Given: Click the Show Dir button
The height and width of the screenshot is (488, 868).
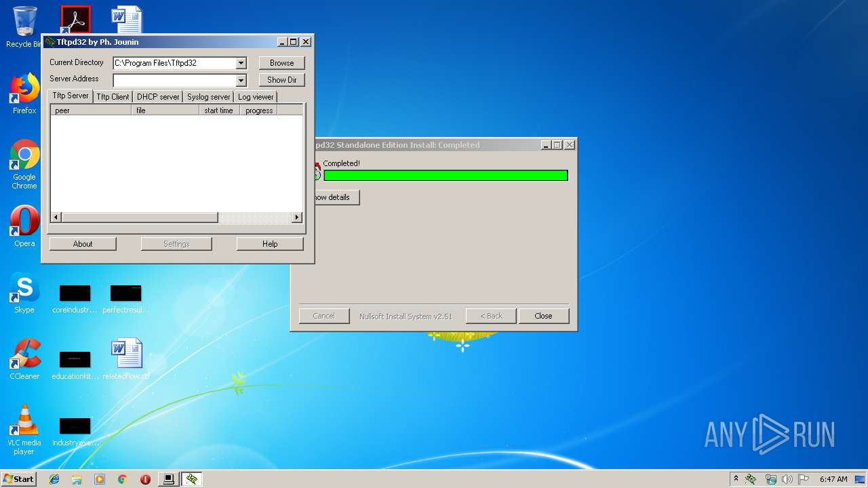Looking at the screenshot, I should 282,80.
